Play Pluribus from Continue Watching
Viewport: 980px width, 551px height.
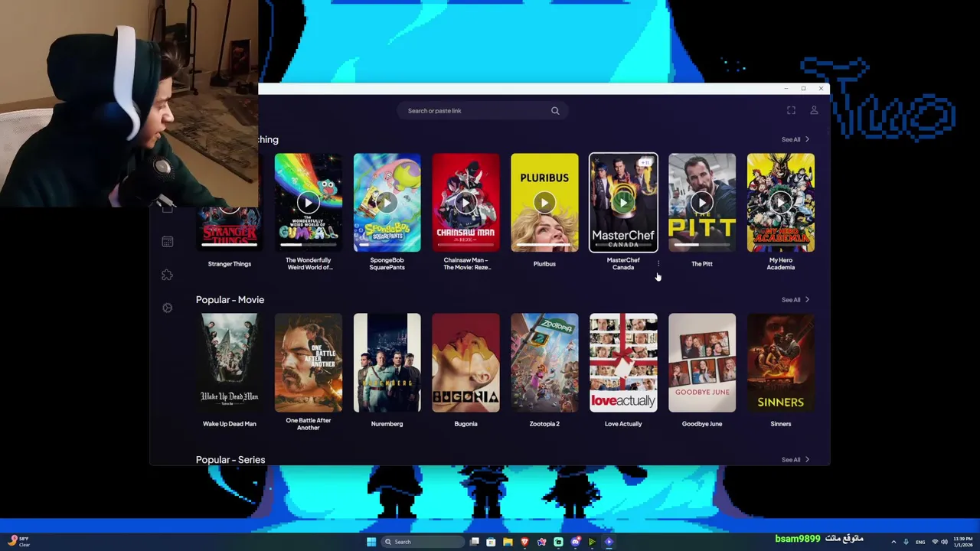click(x=544, y=203)
